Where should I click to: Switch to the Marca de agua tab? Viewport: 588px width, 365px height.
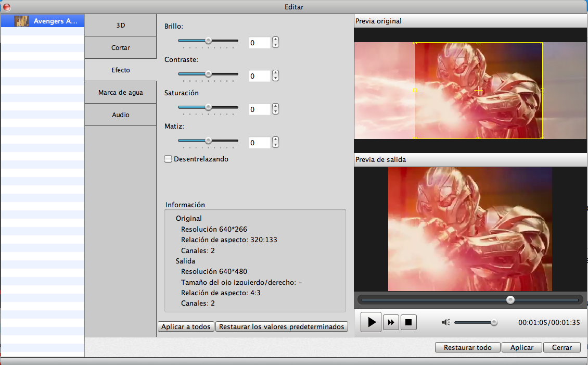tap(120, 93)
